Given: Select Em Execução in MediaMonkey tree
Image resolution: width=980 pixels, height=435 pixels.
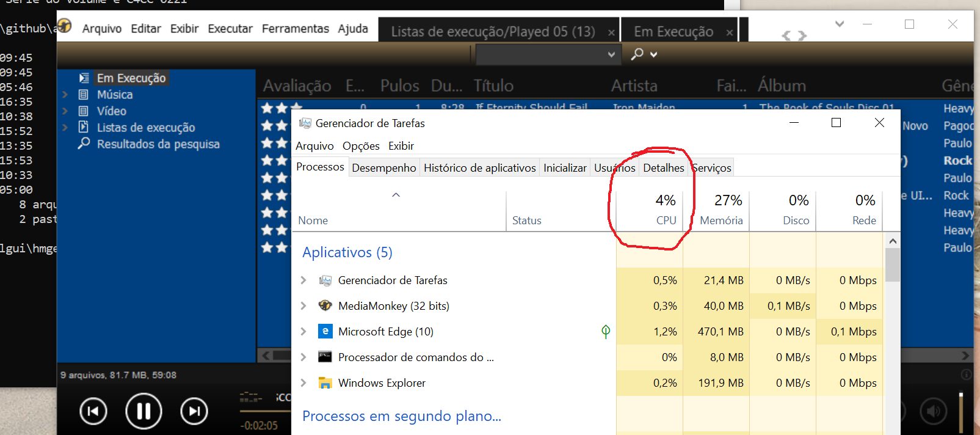Looking at the screenshot, I should tap(131, 78).
